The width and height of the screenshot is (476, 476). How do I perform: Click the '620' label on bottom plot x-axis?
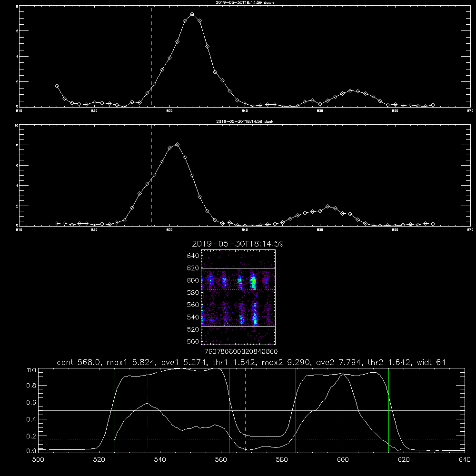click(x=404, y=460)
